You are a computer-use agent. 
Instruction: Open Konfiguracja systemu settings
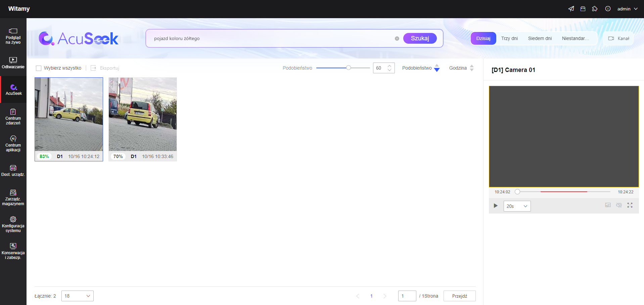click(x=13, y=224)
